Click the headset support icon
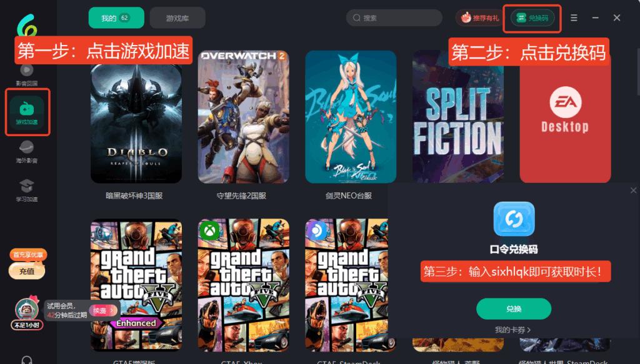Image resolution: width=640 pixels, height=364 pixels. tap(27, 360)
